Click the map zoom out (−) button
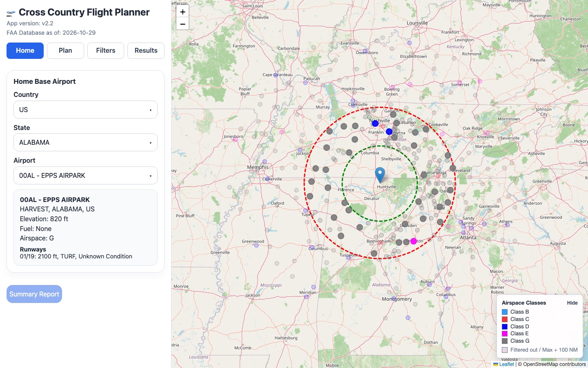This screenshot has height=368, width=588. click(x=183, y=24)
